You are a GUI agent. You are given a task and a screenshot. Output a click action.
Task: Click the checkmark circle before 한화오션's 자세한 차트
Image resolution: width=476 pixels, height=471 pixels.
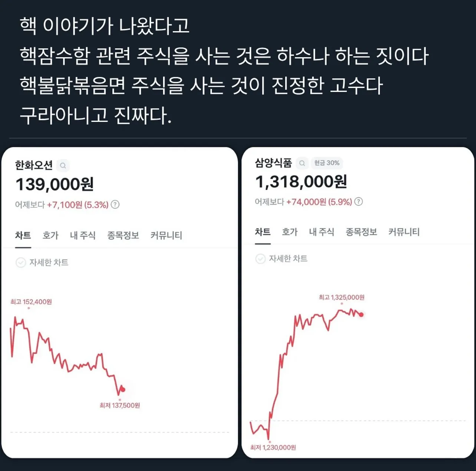pos(22,263)
